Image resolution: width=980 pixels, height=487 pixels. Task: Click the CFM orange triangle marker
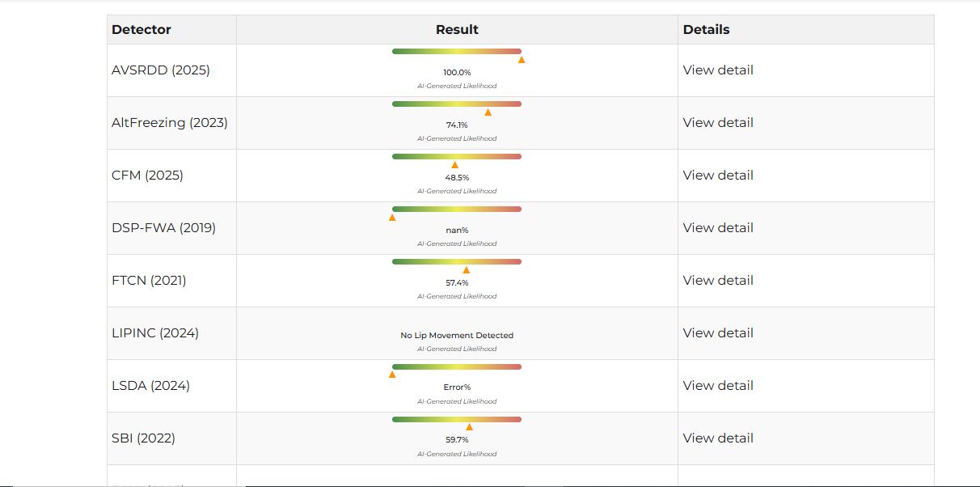(454, 165)
